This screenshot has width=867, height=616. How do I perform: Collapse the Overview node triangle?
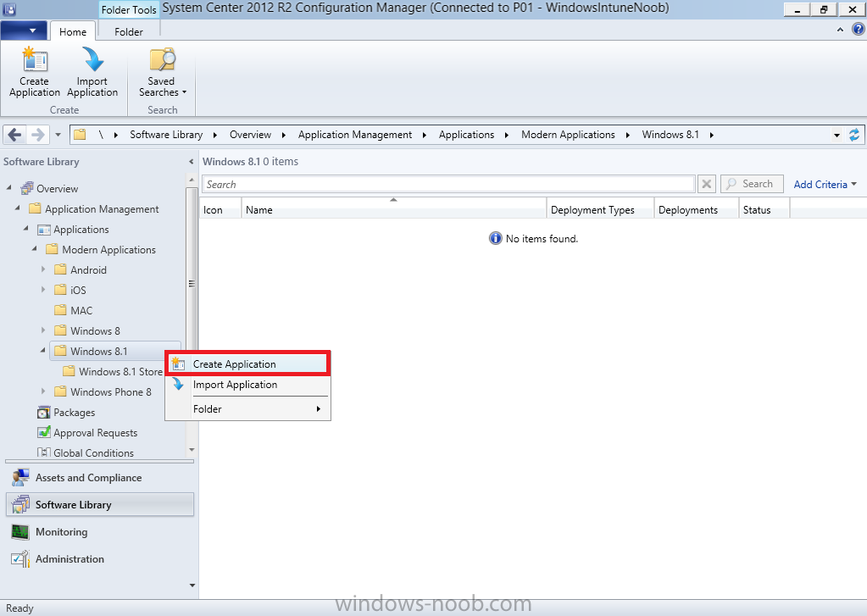pos(8,188)
